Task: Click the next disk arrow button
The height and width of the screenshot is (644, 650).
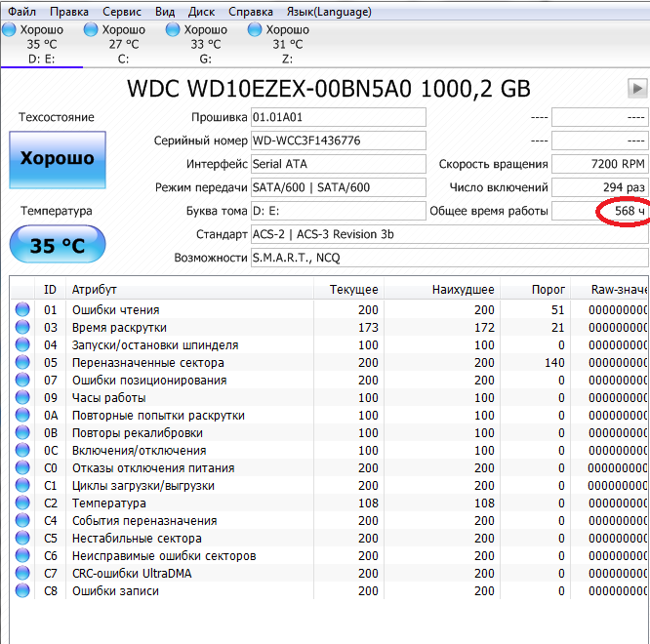Action: [637, 89]
